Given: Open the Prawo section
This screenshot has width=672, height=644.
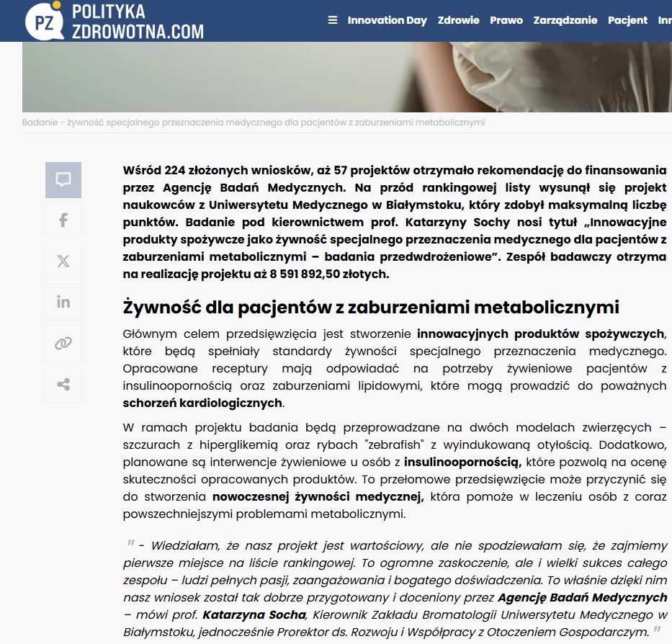Looking at the screenshot, I should pos(506,20).
